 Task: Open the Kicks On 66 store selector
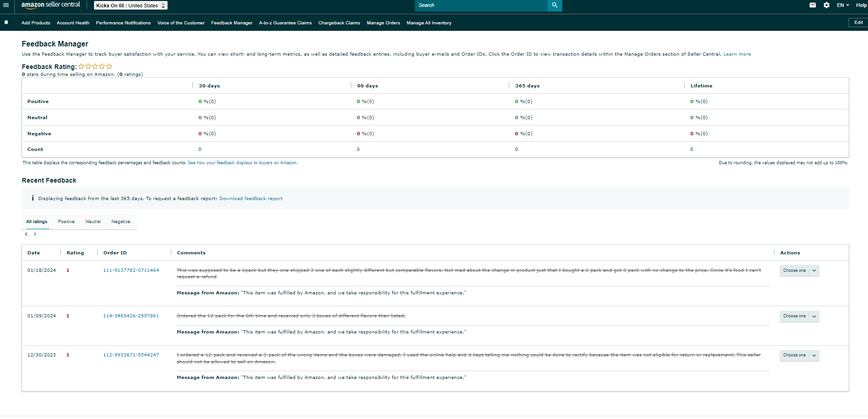(131, 6)
